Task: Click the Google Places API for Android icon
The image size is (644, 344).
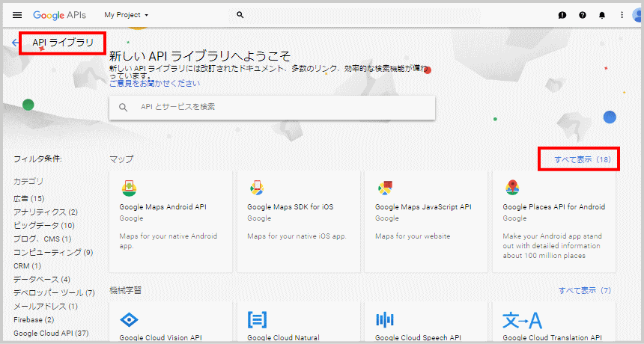Action: tap(512, 188)
